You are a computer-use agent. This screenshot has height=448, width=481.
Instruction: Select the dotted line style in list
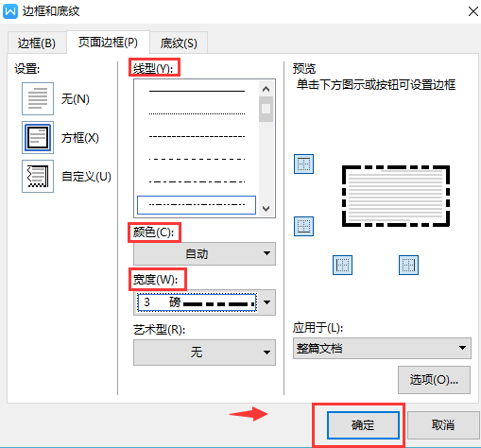tap(197, 113)
